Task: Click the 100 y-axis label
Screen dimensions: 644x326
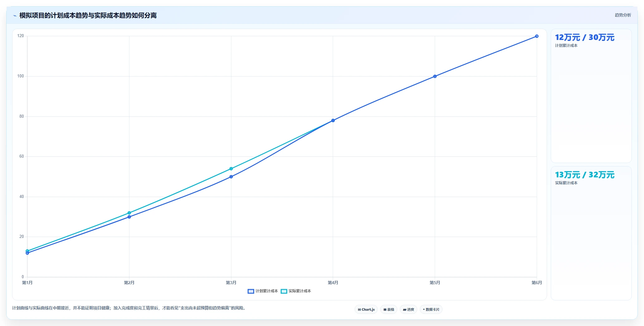Action: pyautogui.click(x=21, y=76)
